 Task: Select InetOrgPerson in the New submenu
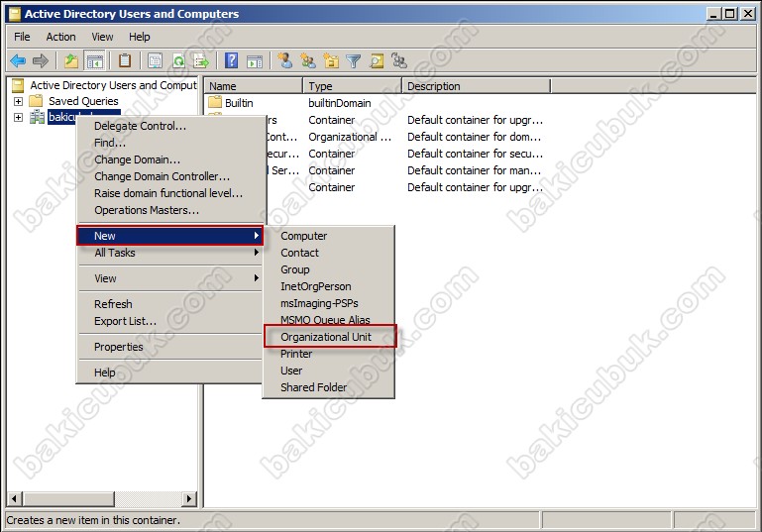click(x=329, y=286)
